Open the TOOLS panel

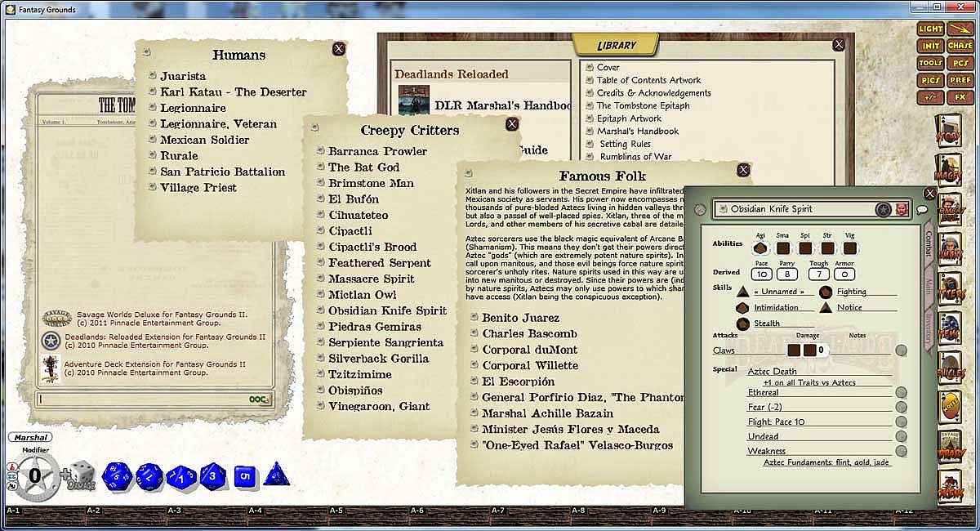(930, 63)
